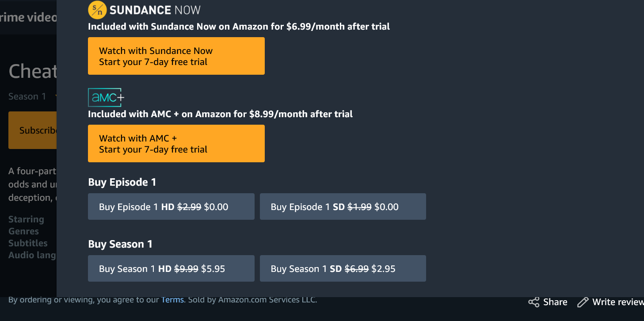The height and width of the screenshot is (321, 644).
Task: Click the AMC+ logo icon
Action: point(106,98)
